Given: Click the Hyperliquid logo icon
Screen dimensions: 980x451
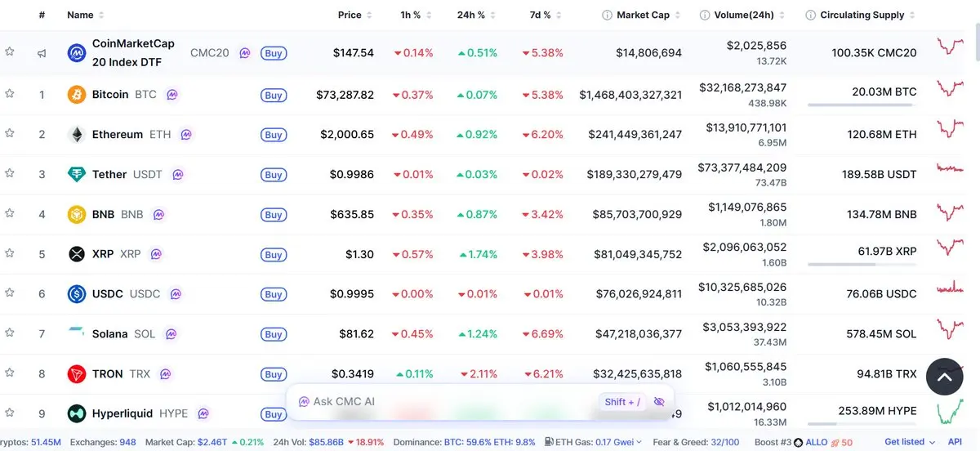Looking at the screenshot, I should pos(77,413).
